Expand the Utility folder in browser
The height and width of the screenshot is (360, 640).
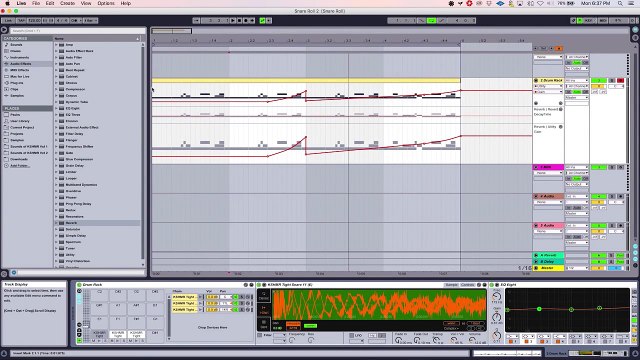click(x=56, y=255)
